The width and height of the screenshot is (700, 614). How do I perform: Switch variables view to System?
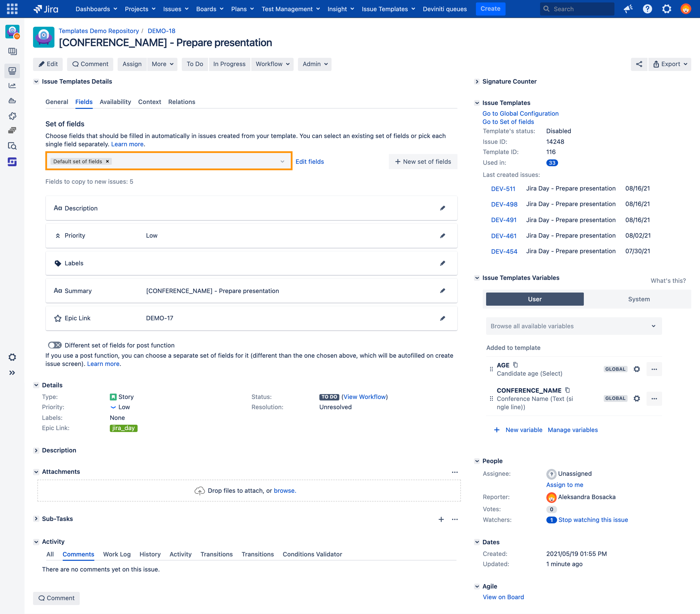coord(639,299)
